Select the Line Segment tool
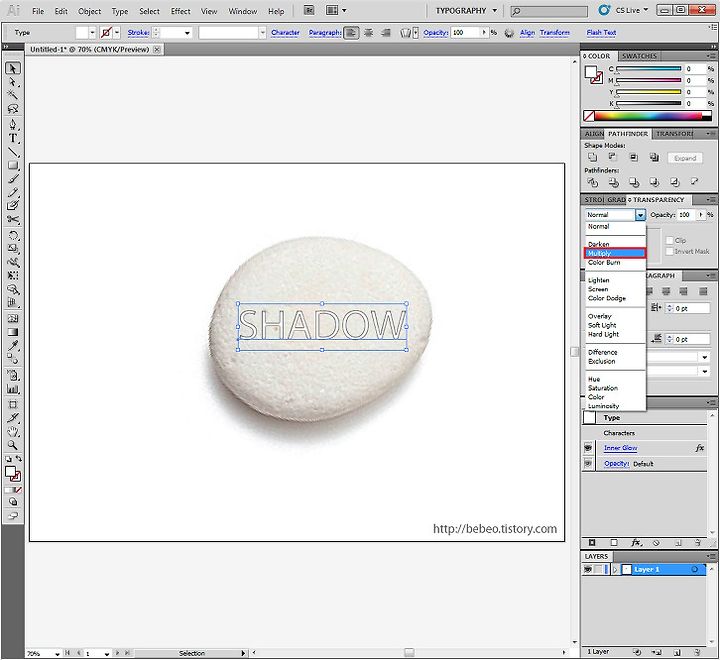This screenshot has width=720, height=660. (x=13, y=152)
